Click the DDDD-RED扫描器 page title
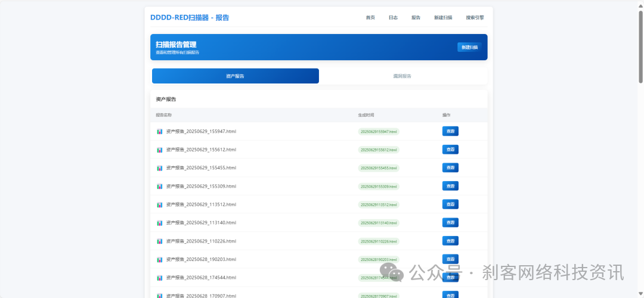644x298 pixels. click(190, 18)
